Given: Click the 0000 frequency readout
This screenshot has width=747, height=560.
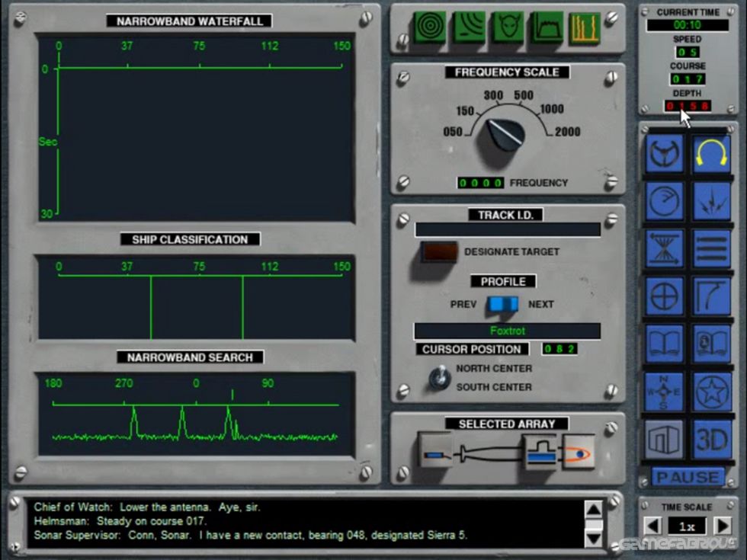Looking at the screenshot, I should pos(480,183).
